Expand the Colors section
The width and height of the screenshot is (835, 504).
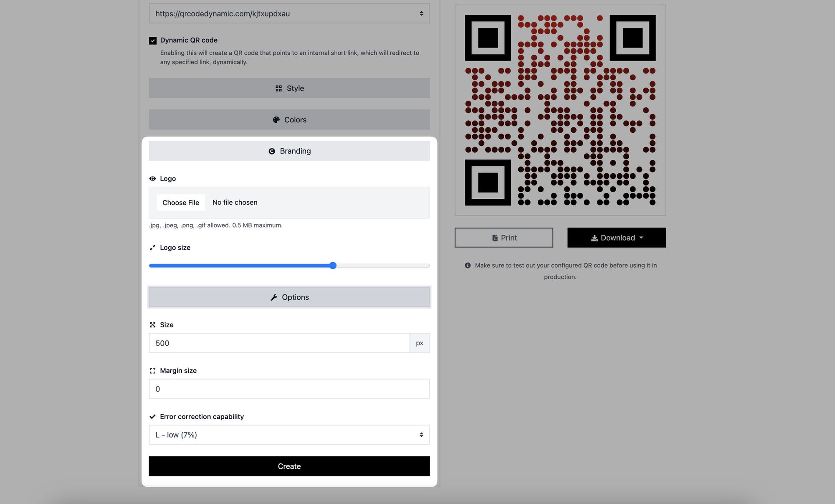tap(289, 120)
